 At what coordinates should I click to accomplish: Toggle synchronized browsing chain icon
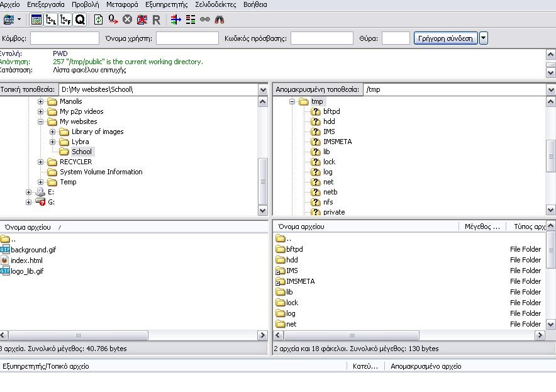[205, 20]
